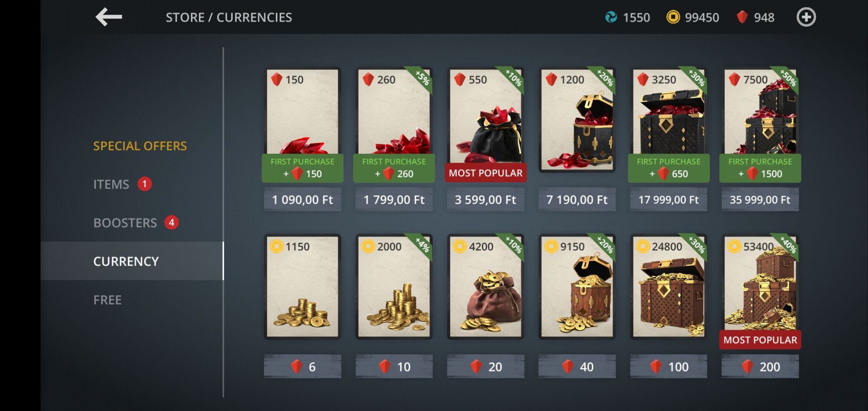Viewport: 868px width, 411px height.
Task: Tap the blue swirl energy icon
Action: pyautogui.click(x=611, y=17)
